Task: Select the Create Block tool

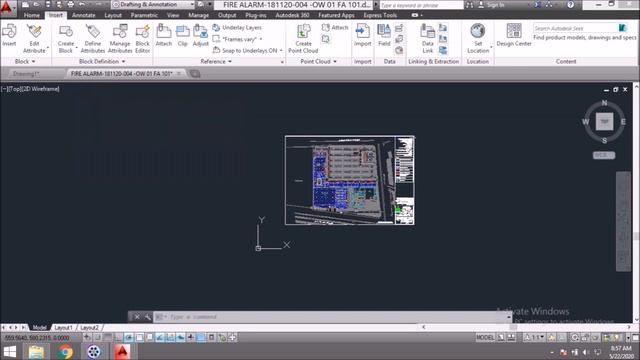Action: (66, 38)
